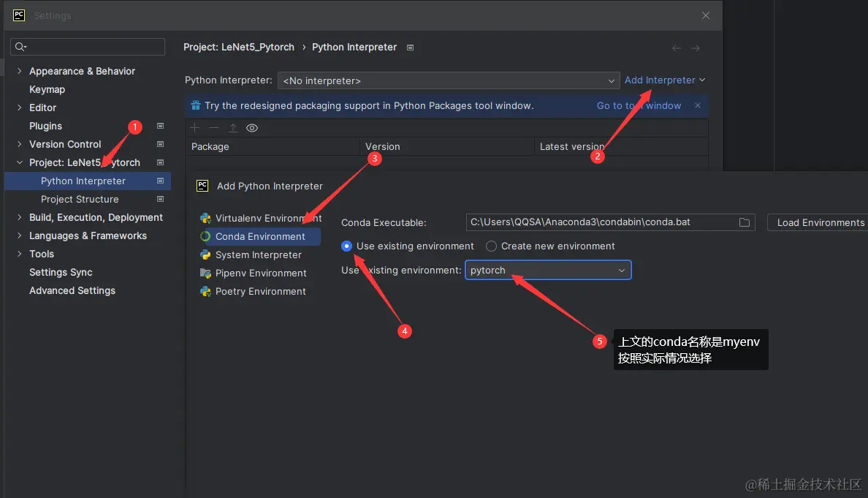This screenshot has width=868, height=498.
Task: Open Advanced Settings page
Action: pyautogui.click(x=72, y=290)
